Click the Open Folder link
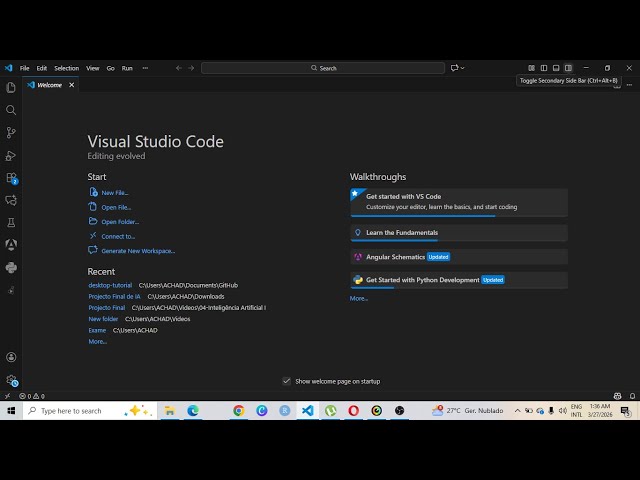Image resolution: width=640 pixels, height=480 pixels. 120,222
